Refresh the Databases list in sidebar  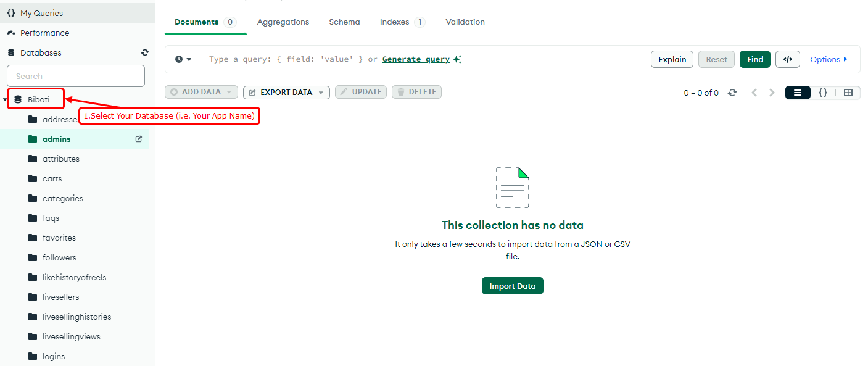click(144, 52)
